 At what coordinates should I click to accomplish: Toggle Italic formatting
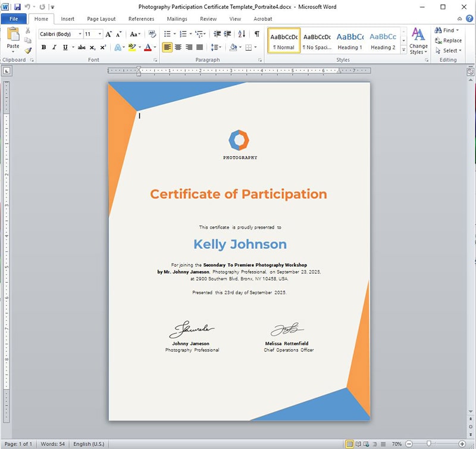click(x=54, y=48)
